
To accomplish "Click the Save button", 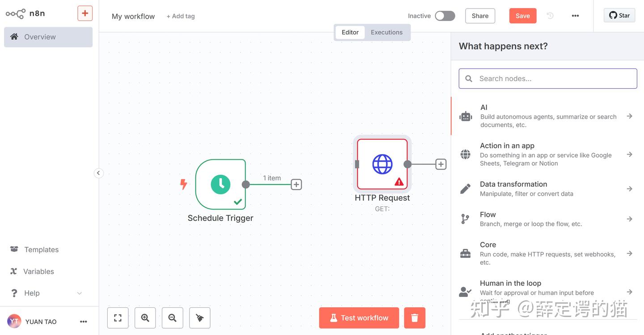I will tap(523, 16).
